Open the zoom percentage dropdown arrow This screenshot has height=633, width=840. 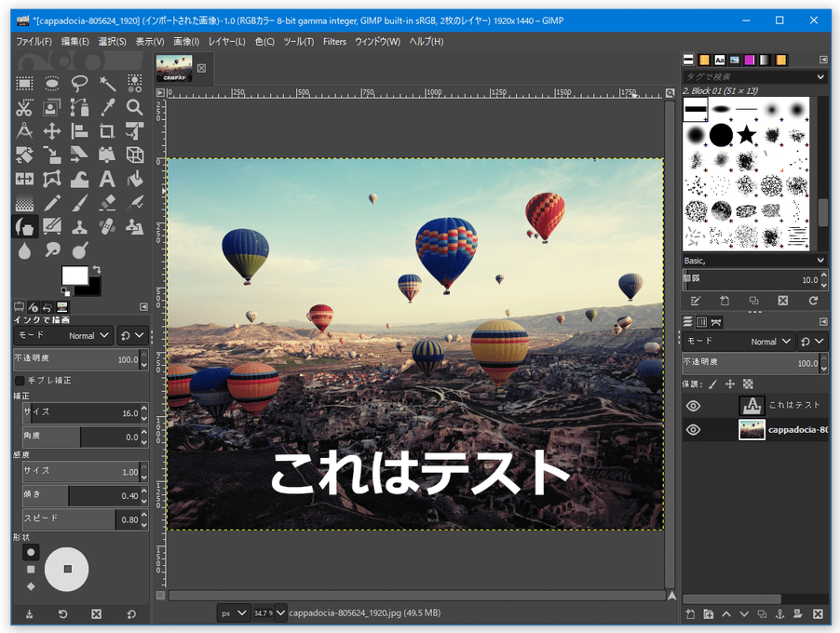280,613
